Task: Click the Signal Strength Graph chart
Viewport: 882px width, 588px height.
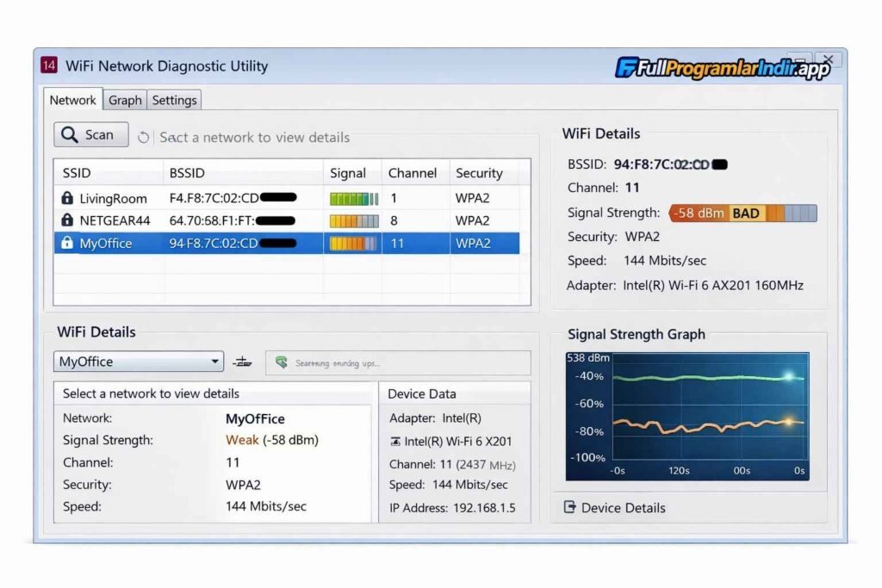Action: pyautogui.click(x=687, y=416)
